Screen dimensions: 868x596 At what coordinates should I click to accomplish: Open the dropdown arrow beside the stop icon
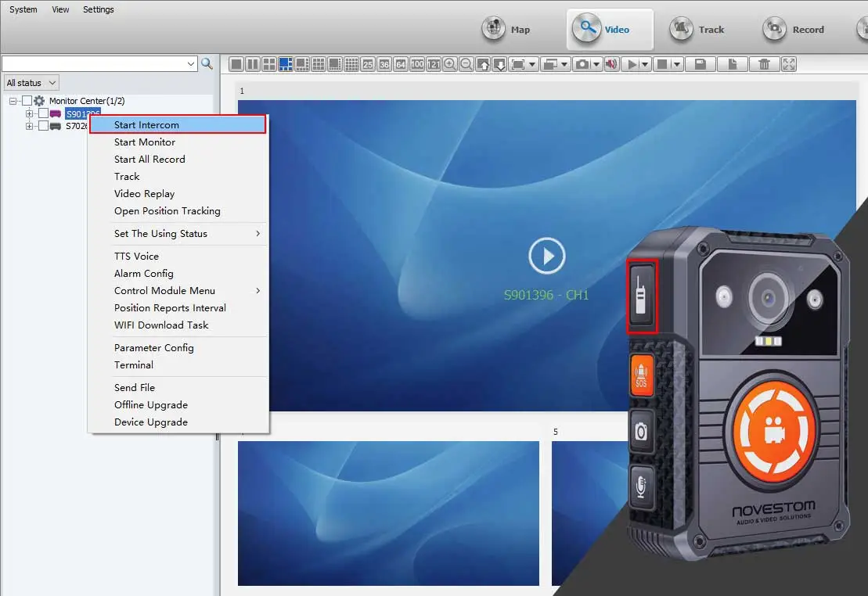coord(676,64)
